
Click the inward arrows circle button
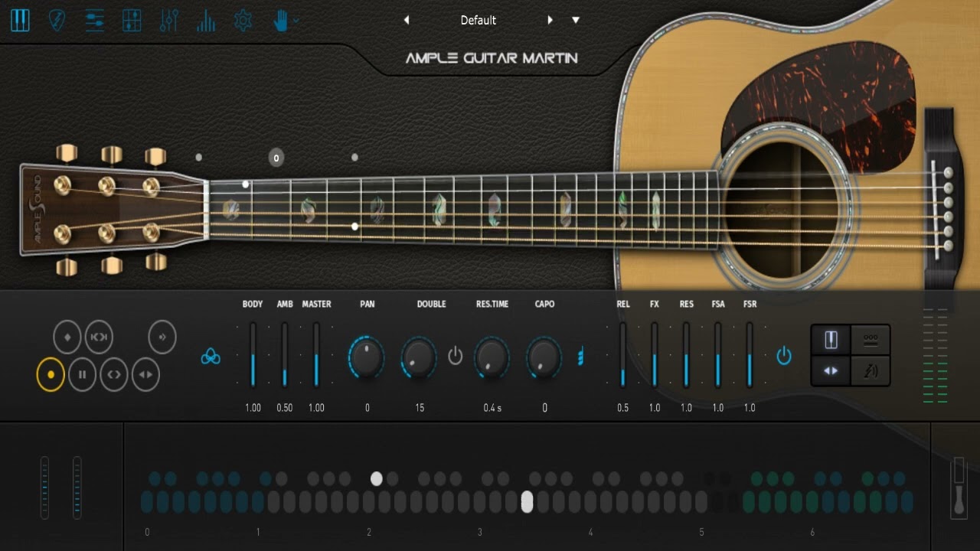click(x=99, y=337)
